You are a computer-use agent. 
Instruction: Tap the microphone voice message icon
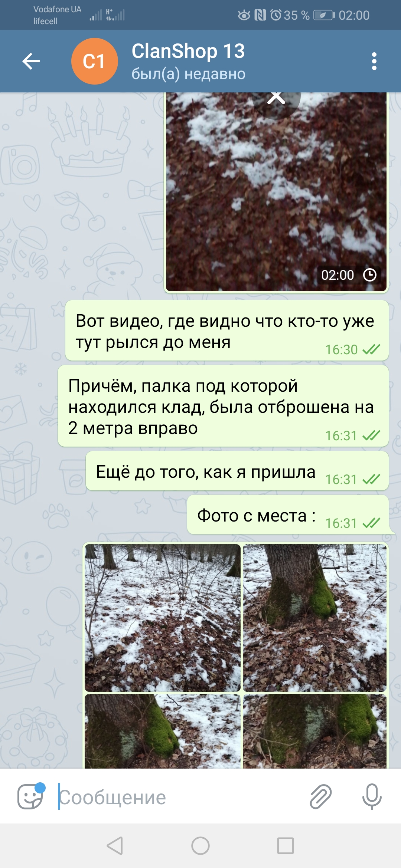pos(372,797)
